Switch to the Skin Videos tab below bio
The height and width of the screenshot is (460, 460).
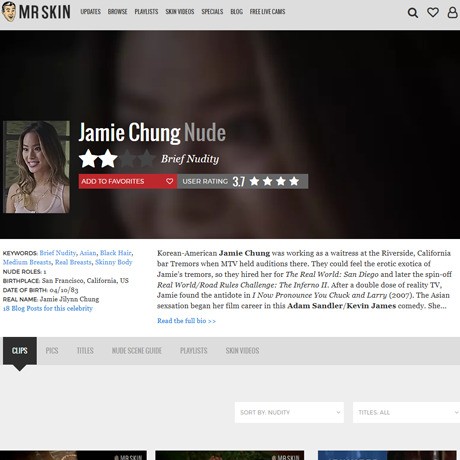coord(242,351)
